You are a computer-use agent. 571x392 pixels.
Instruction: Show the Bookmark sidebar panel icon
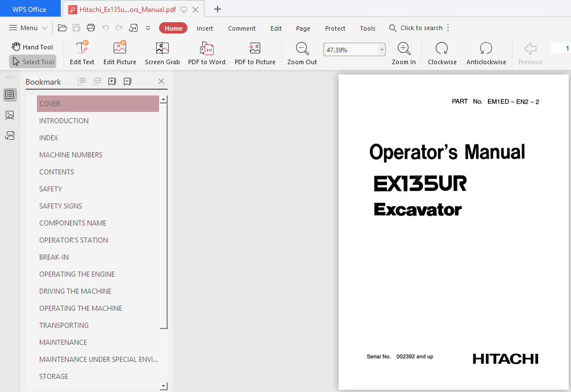[10, 95]
